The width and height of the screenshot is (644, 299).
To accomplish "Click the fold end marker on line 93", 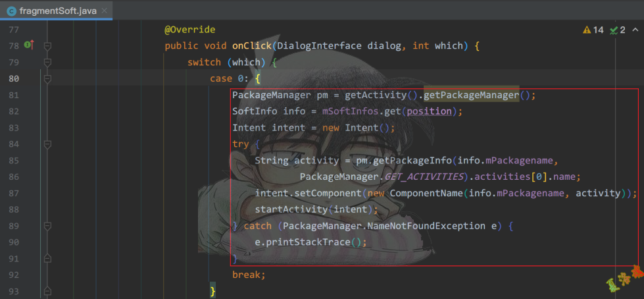I will (47, 290).
